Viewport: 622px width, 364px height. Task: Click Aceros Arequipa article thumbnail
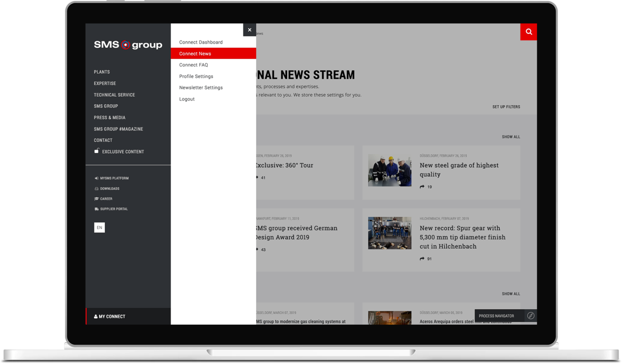390,318
